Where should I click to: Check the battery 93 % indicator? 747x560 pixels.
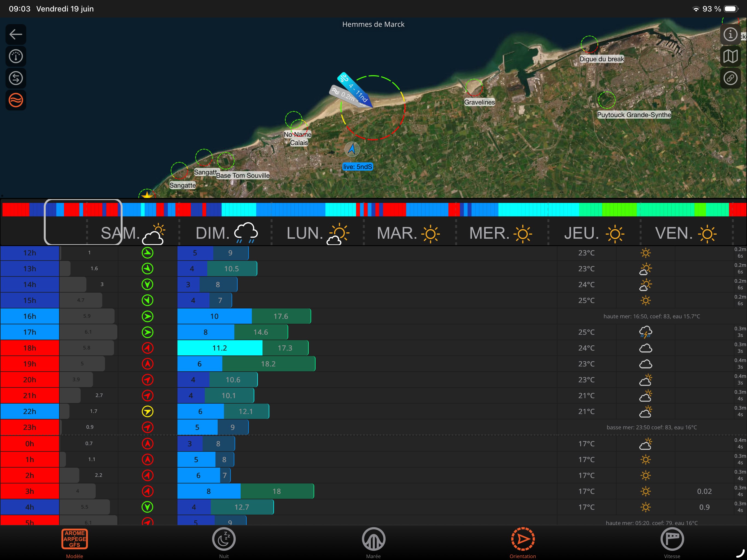click(x=720, y=9)
